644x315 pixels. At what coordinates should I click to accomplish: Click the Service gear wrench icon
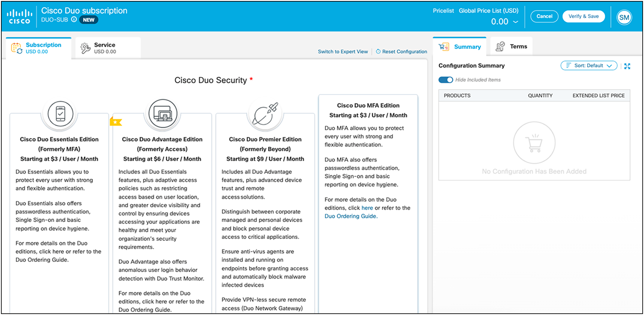click(85, 48)
